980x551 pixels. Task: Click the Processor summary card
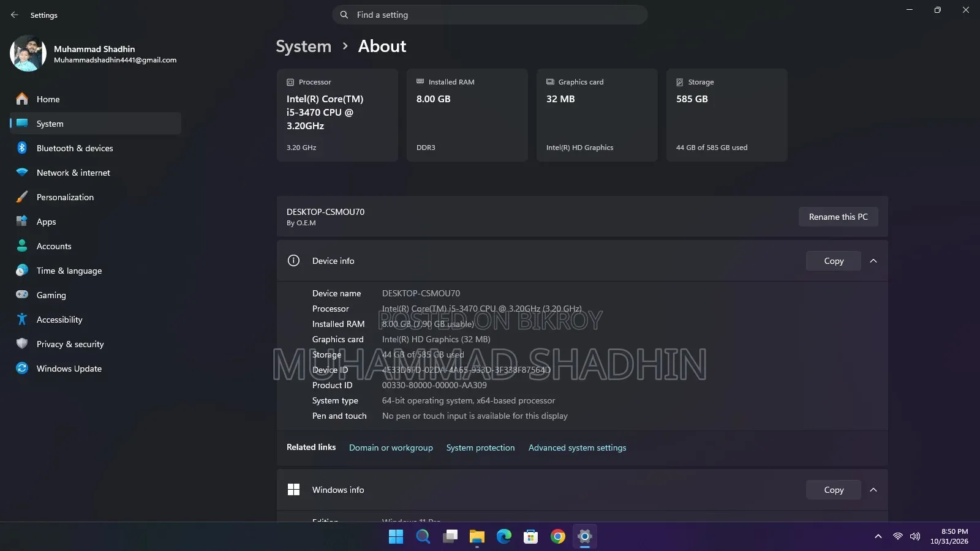[337, 115]
